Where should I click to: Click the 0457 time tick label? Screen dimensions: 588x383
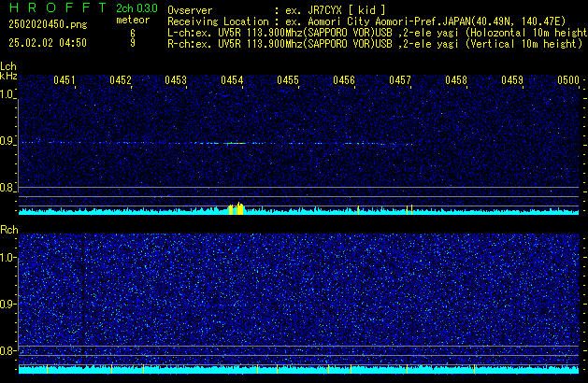tap(400, 80)
